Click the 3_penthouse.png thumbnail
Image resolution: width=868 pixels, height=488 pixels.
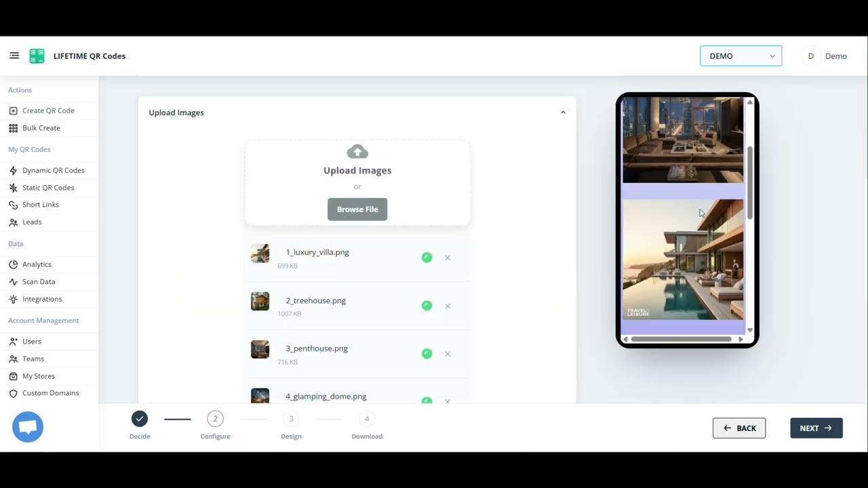click(x=260, y=350)
